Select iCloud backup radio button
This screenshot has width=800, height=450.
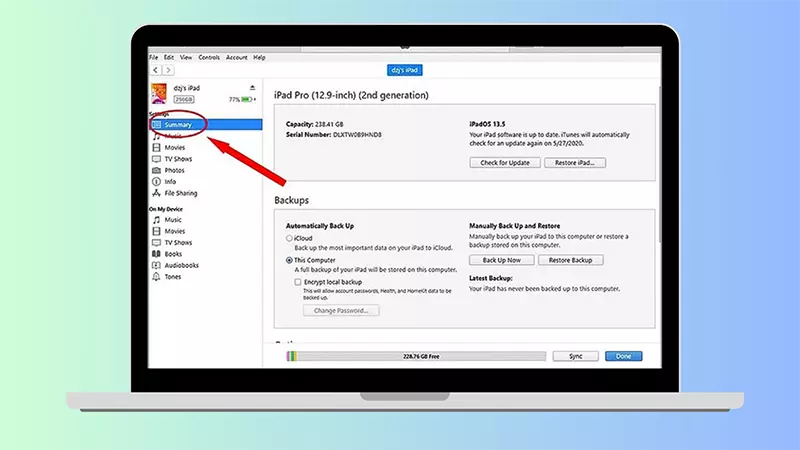[x=289, y=238]
